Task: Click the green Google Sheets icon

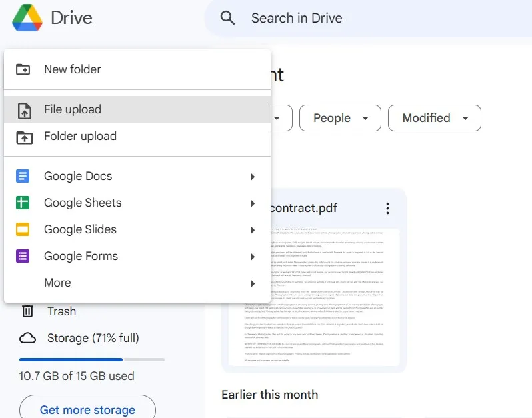Action: [x=23, y=203]
